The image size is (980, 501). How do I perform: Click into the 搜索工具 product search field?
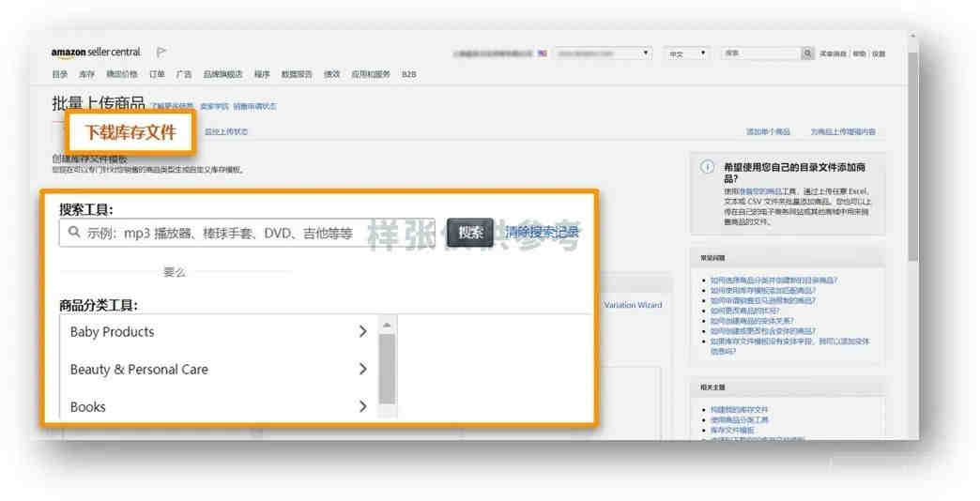coord(246,233)
